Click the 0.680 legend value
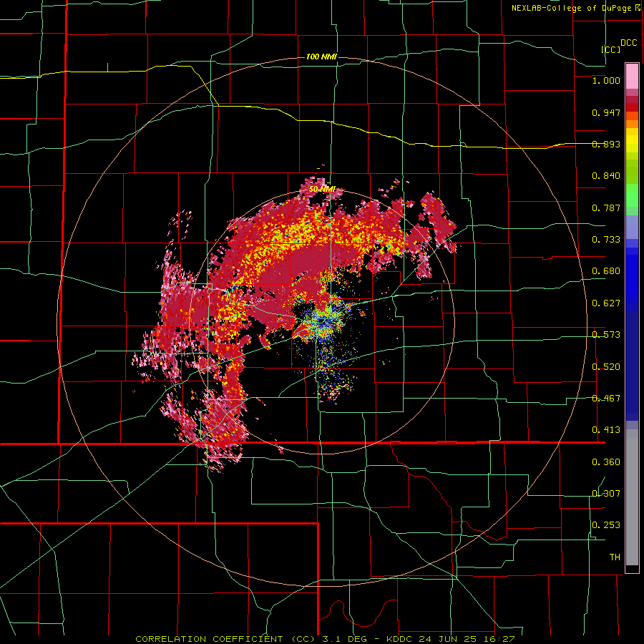This screenshot has width=644, height=644. click(606, 271)
